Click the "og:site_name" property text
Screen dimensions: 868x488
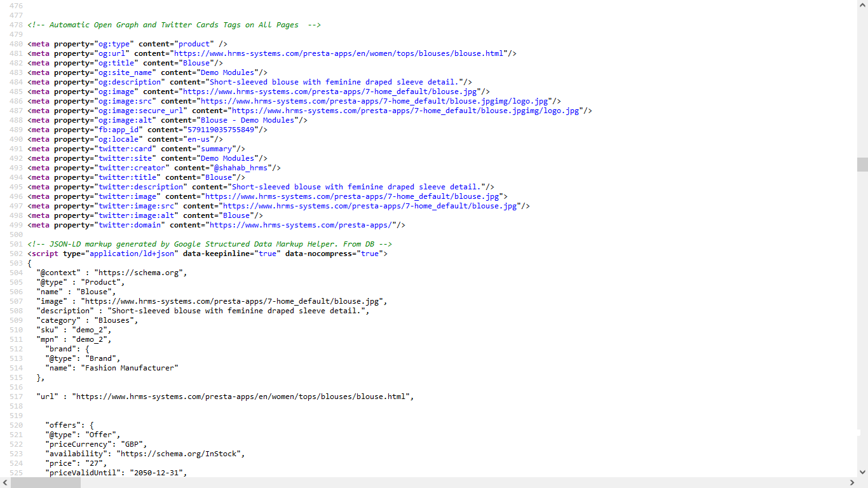tap(124, 72)
